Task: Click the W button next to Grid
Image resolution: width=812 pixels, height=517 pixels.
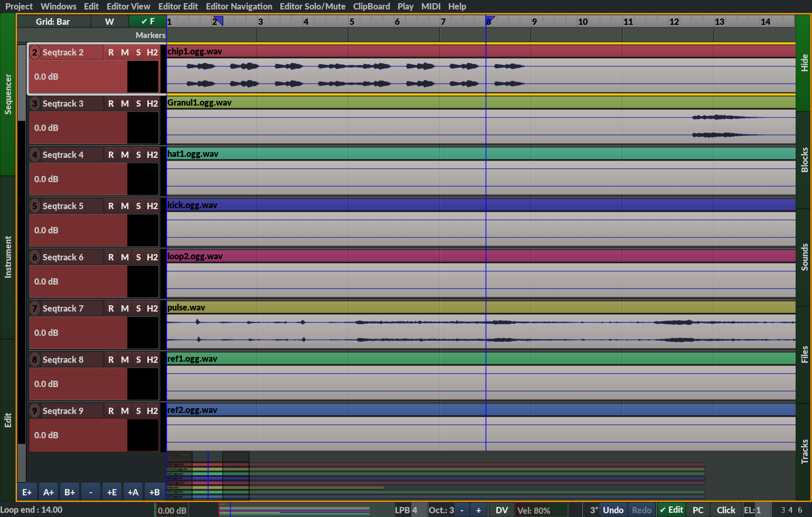Action: (x=109, y=22)
